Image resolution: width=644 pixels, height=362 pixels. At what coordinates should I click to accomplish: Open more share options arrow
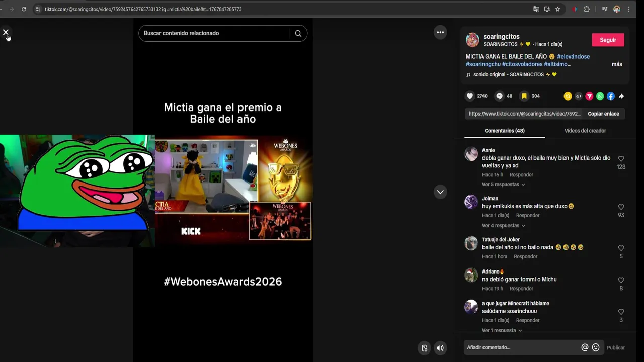pos(621,96)
